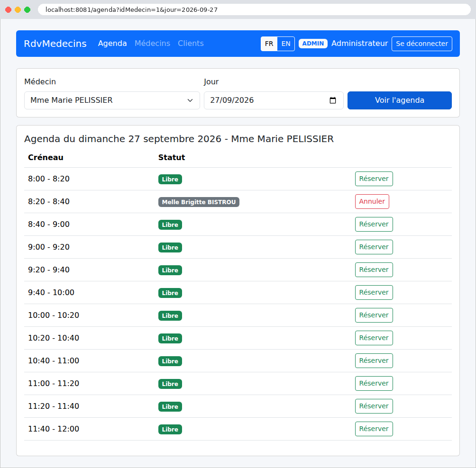476x468 pixels.
Task: Click the Libre badge for 8:00 - 8:20
Action: 170,179
